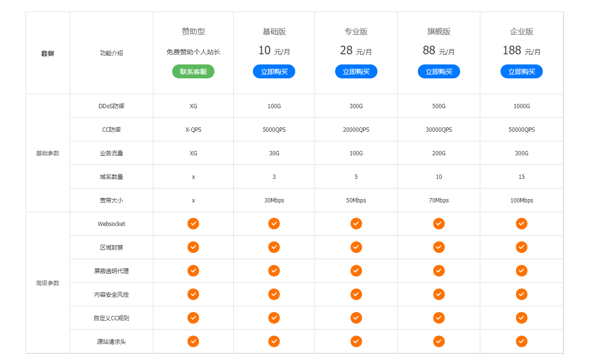614x364 pixels.
Task: Click the 屏蔽透明代理 checkmark for 企业版
Action: pyautogui.click(x=522, y=271)
